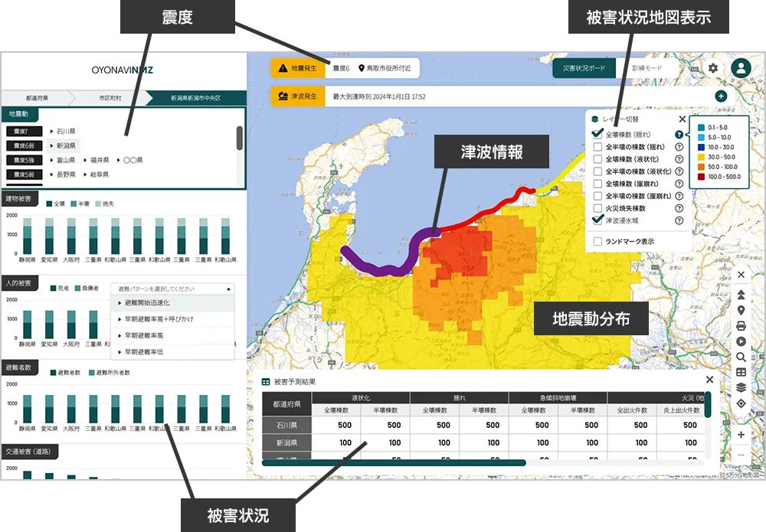Open the layers stack icon in sidebar
766x532 pixels.
coord(741,387)
